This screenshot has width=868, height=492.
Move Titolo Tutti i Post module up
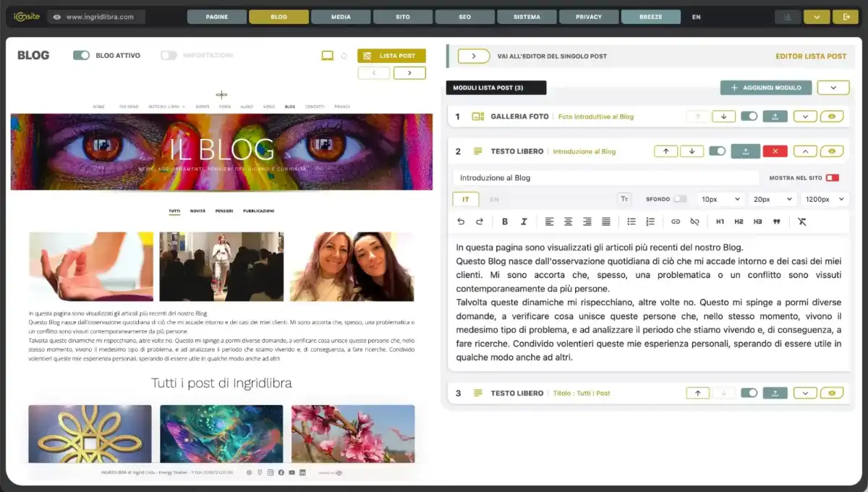coord(697,393)
